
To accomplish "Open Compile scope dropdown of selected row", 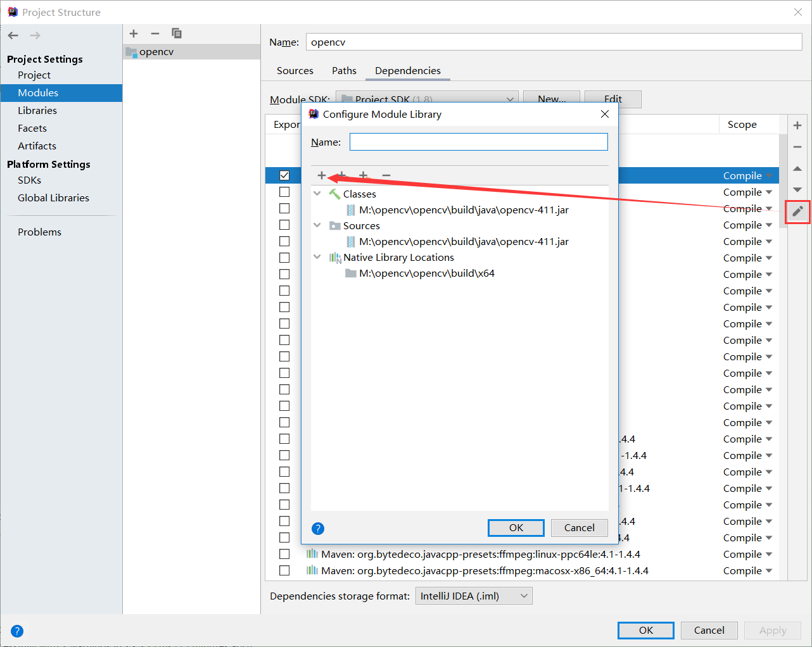I will coord(747,175).
